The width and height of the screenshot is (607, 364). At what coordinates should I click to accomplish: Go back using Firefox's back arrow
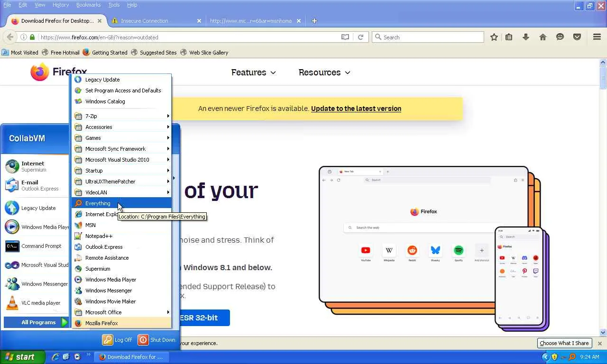coord(9,37)
